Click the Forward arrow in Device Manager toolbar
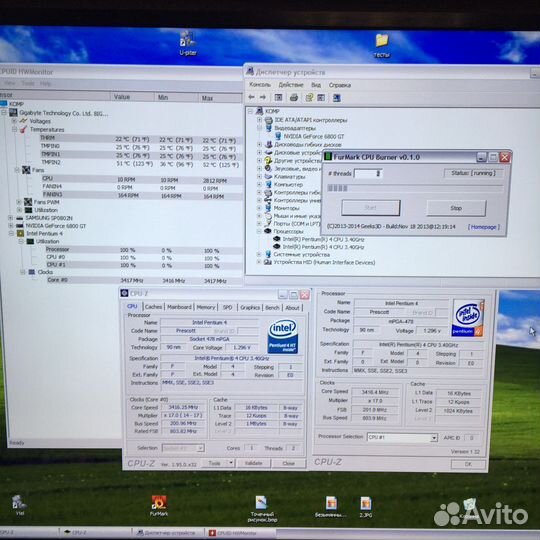Image resolution: width=540 pixels, height=540 pixels. [x=263, y=97]
